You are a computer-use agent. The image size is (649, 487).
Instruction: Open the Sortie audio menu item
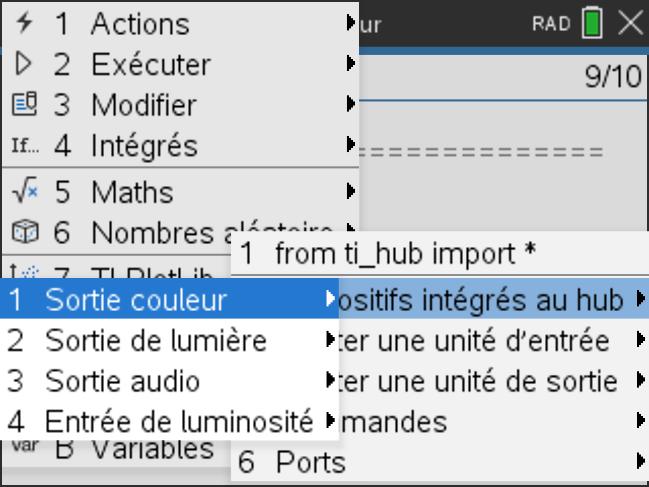pos(122,381)
